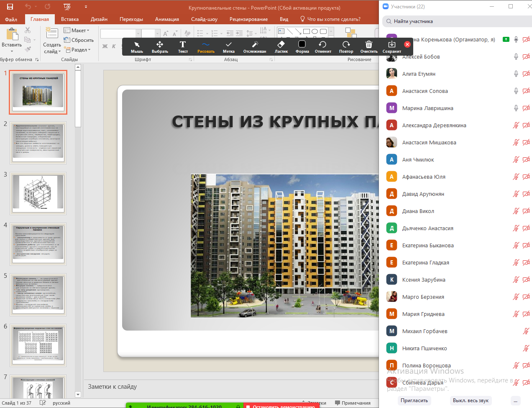Screen dimensions: 532x408
Task: Toggle video icon for Ксения Зарубина
Action: tap(526, 280)
